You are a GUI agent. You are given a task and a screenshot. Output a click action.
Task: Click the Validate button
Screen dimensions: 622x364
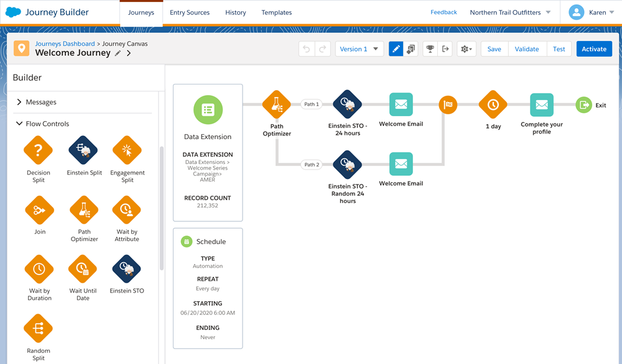pyautogui.click(x=527, y=48)
